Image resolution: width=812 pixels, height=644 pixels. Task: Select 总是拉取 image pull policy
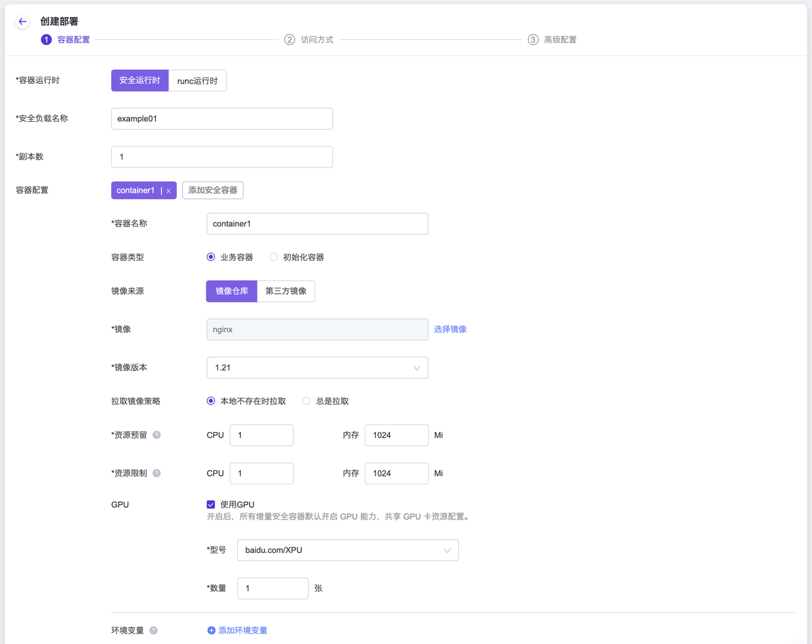click(306, 401)
